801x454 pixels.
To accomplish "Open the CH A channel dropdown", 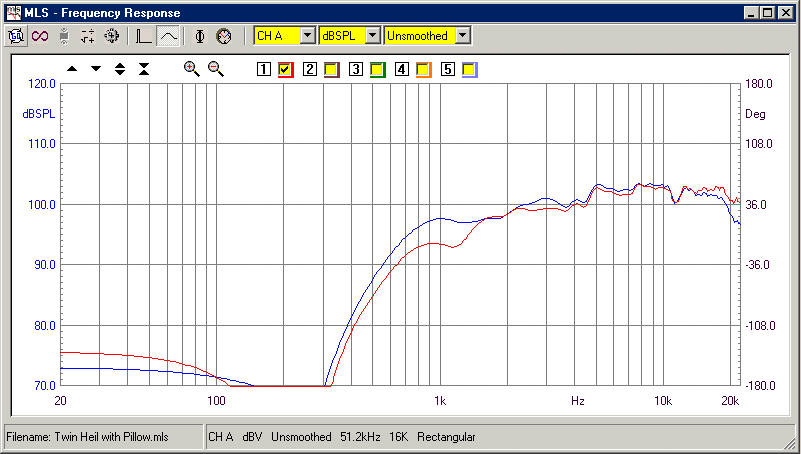I will coord(308,36).
